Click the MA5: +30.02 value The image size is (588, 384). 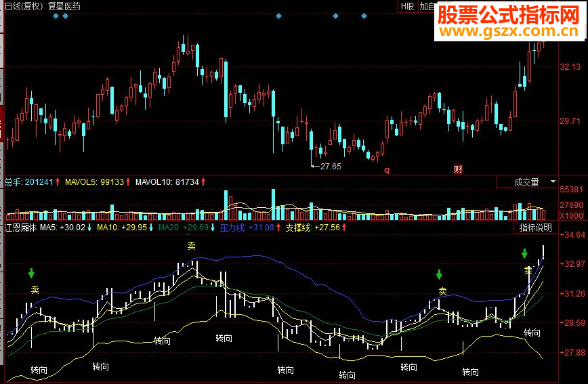(66, 228)
